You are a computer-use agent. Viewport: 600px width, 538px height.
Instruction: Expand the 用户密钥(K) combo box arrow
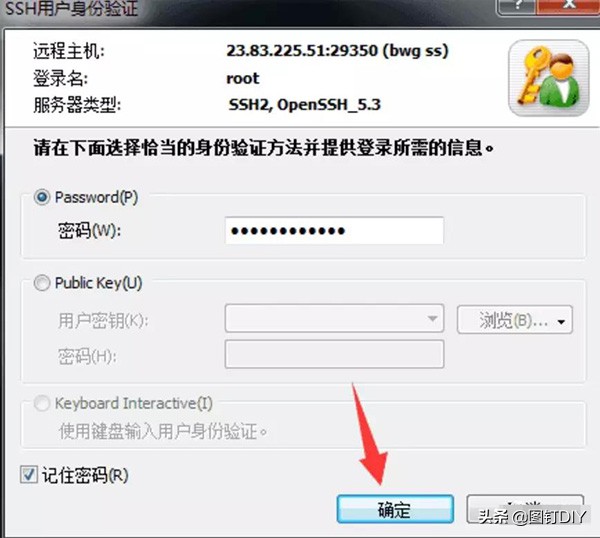pos(432,318)
